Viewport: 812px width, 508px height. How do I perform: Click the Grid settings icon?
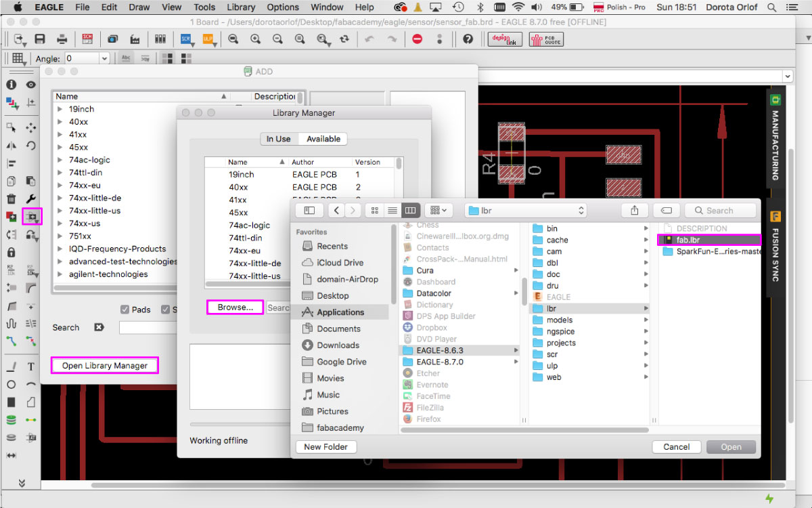[x=18, y=58]
